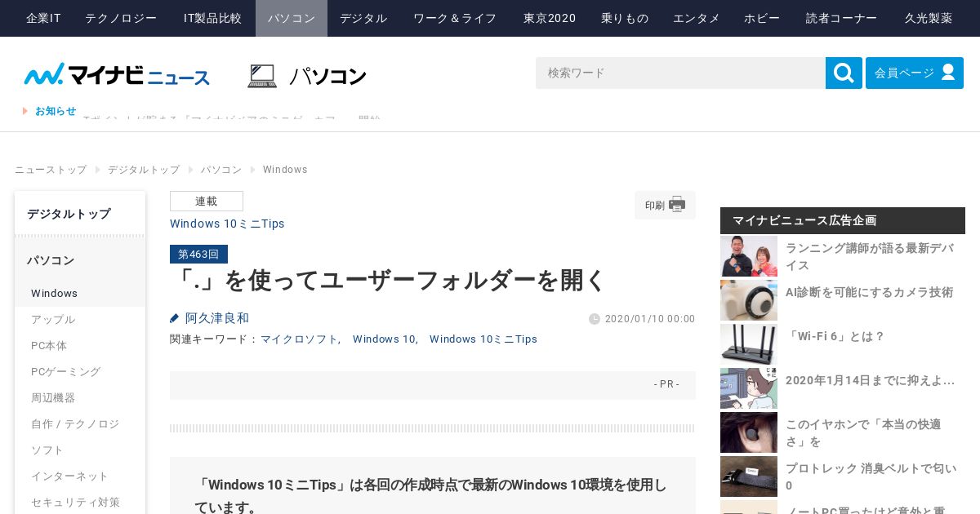Viewport: 980px width, 514px height.
Task: Focus the 検索ワード search field
Action: [680, 73]
